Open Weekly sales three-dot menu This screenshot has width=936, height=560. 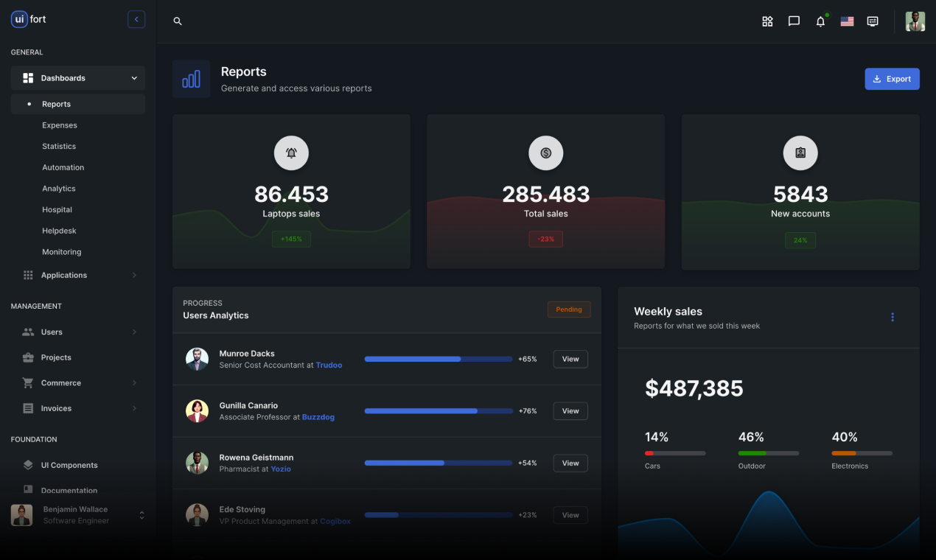click(x=893, y=318)
